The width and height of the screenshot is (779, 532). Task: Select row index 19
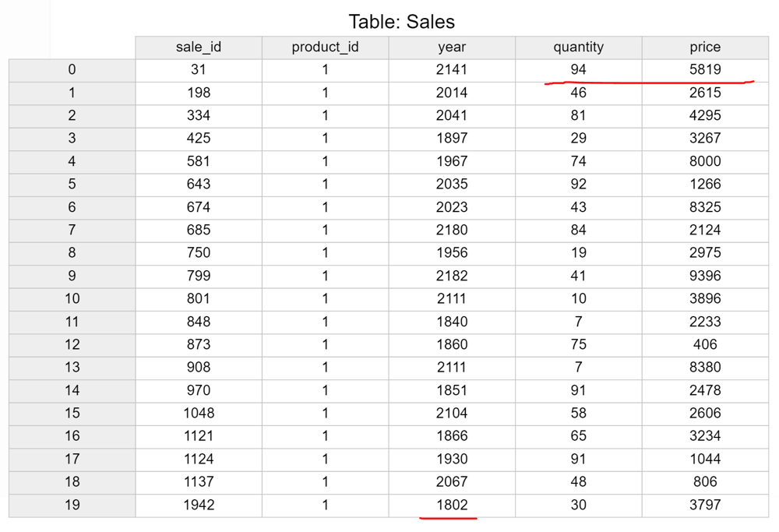(72, 506)
